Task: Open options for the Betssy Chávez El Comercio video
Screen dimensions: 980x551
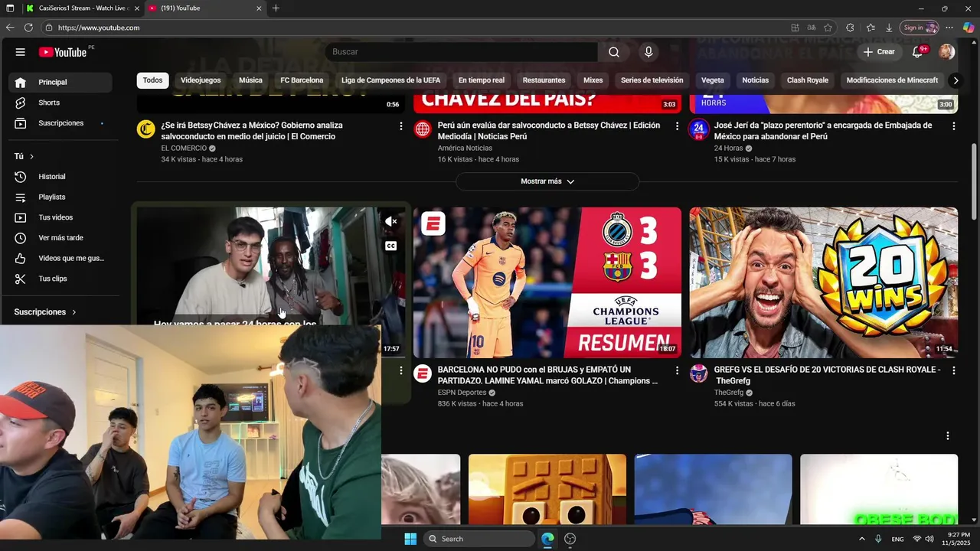Action: (400, 126)
